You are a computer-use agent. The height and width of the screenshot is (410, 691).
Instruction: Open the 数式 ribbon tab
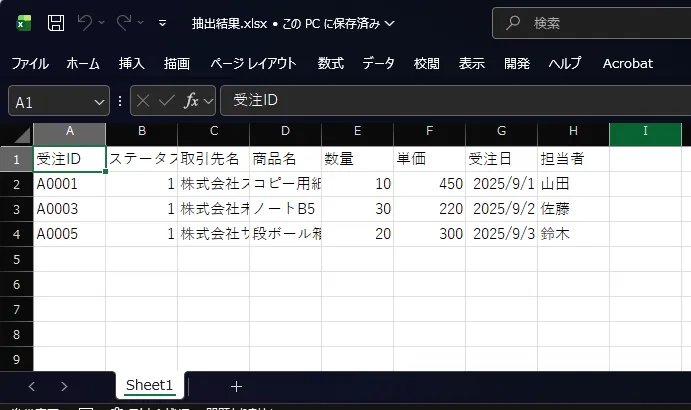331,63
